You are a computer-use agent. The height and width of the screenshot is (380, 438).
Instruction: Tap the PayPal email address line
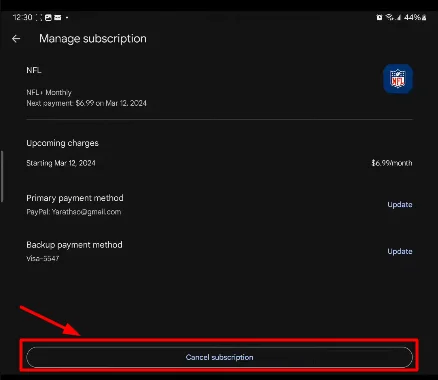pyautogui.click(x=74, y=212)
